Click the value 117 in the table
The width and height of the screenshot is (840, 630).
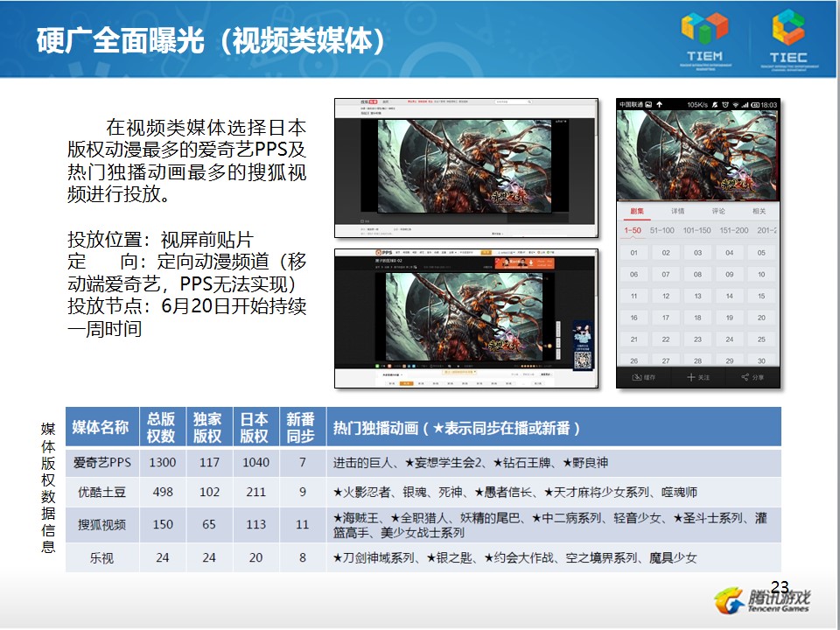point(209,462)
